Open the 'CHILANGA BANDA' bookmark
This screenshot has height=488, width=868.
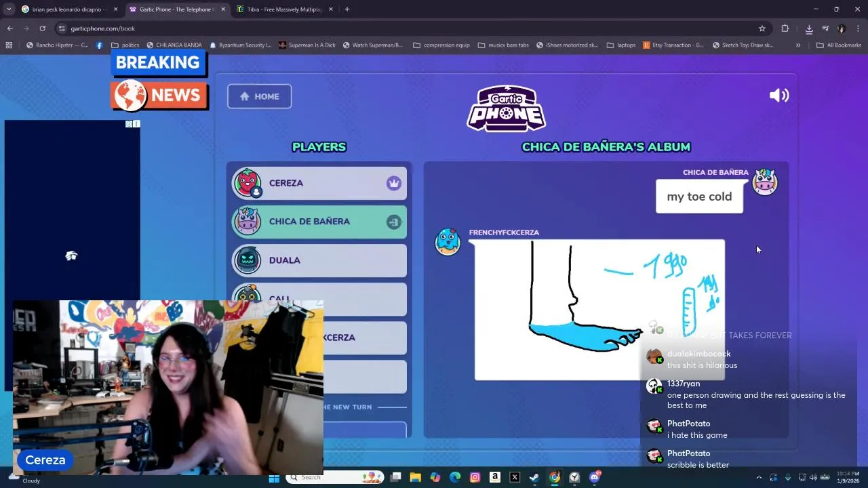point(174,45)
